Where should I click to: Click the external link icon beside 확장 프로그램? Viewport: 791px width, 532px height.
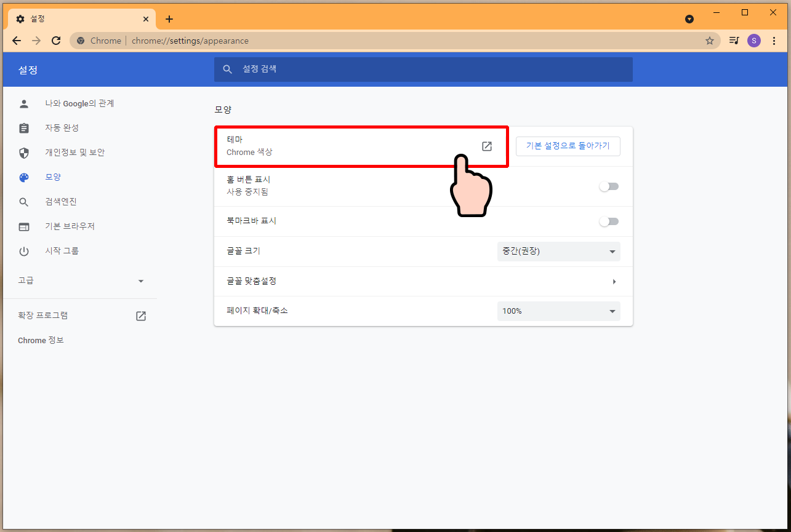coord(141,316)
